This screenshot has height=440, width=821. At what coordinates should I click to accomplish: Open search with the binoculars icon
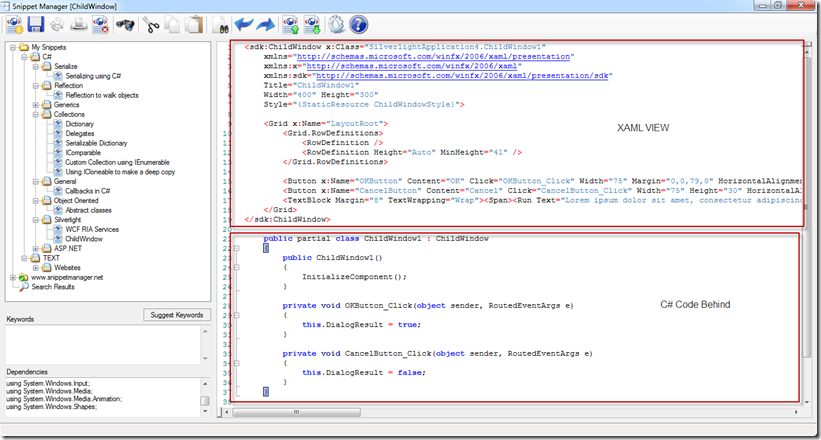(125, 25)
